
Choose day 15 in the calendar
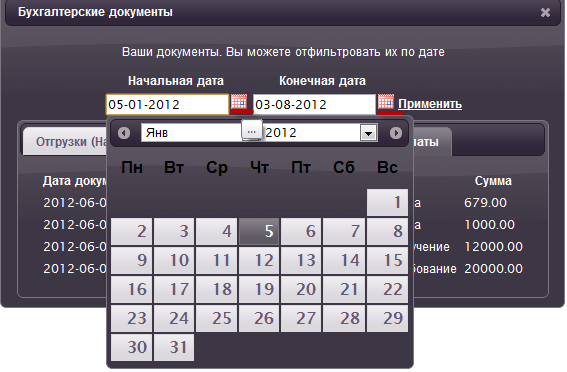coord(387,260)
